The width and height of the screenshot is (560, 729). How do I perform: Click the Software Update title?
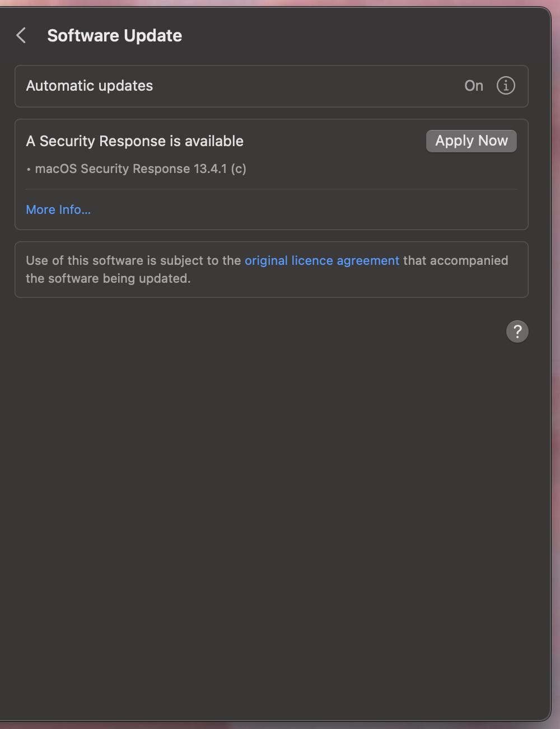[x=115, y=36]
